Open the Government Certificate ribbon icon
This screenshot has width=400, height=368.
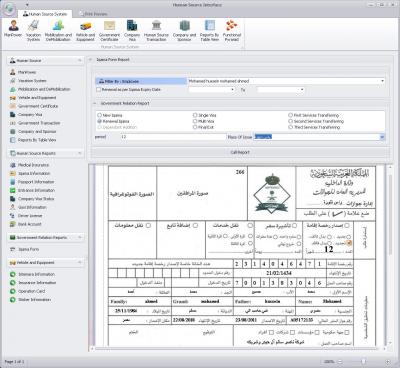109,30
